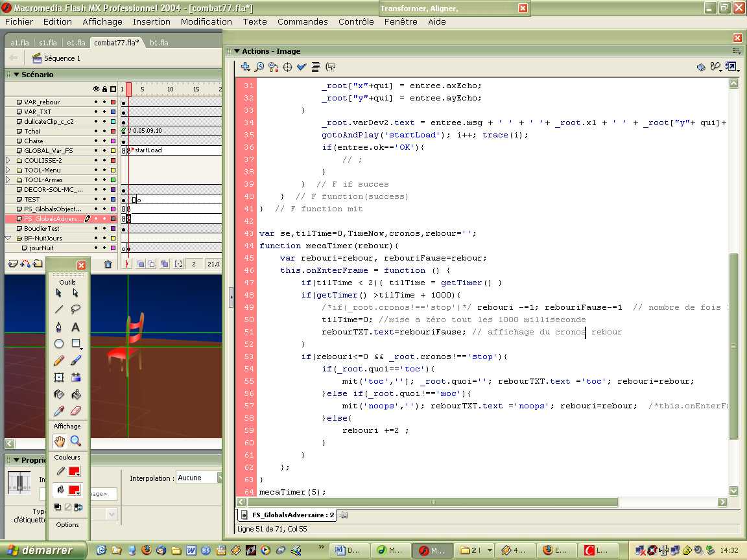The width and height of the screenshot is (747, 560).
Task: Toggle lock dot of Tchai layer
Action: pyautogui.click(x=104, y=131)
